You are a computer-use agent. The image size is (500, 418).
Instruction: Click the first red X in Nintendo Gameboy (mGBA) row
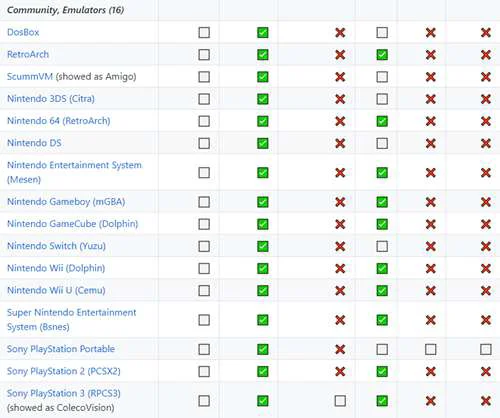340,202
